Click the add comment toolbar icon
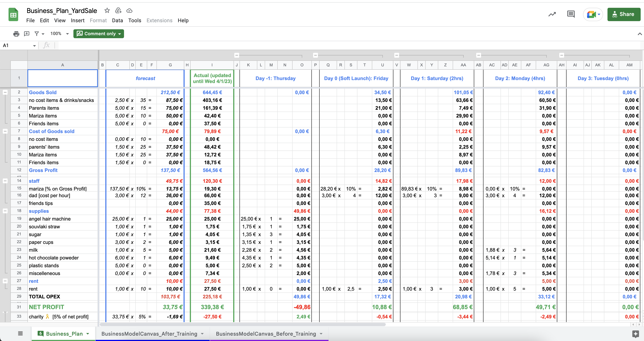Image resolution: width=644 pixels, height=341 pixels. click(27, 34)
